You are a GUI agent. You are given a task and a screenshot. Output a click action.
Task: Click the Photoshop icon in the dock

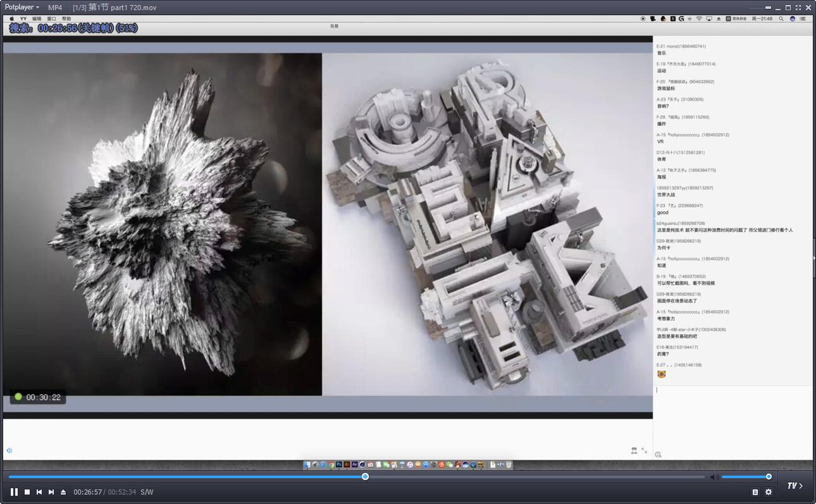[339, 465]
